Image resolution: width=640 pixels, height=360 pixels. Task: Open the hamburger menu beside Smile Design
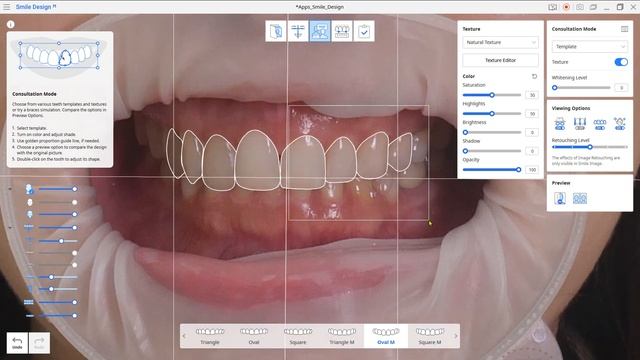tap(7, 7)
